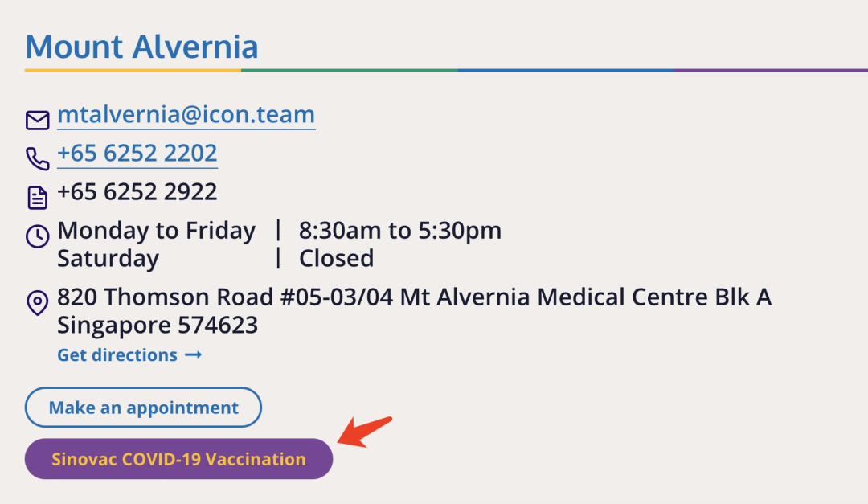Click the Make an appointment button
868x504 pixels.
point(143,407)
